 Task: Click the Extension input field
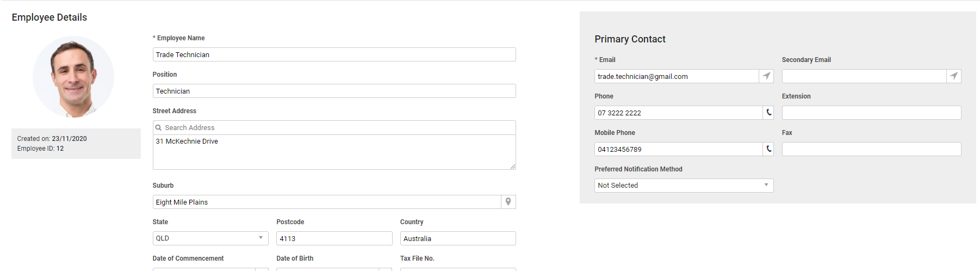tap(871, 113)
